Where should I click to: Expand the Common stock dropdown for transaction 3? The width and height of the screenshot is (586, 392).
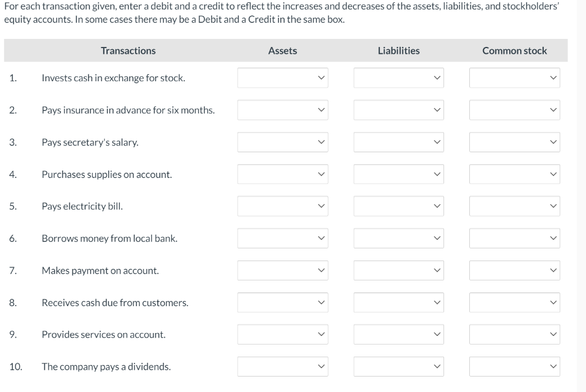tap(514, 142)
